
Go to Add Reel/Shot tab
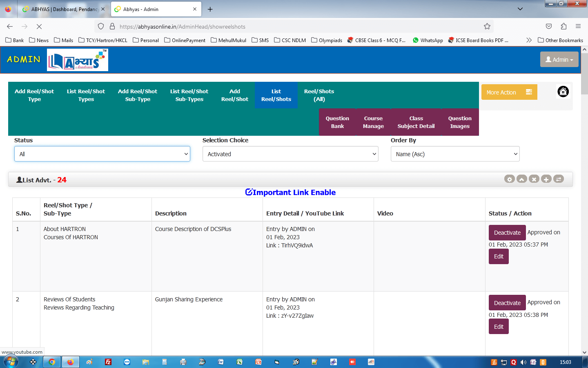click(x=234, y=95)
